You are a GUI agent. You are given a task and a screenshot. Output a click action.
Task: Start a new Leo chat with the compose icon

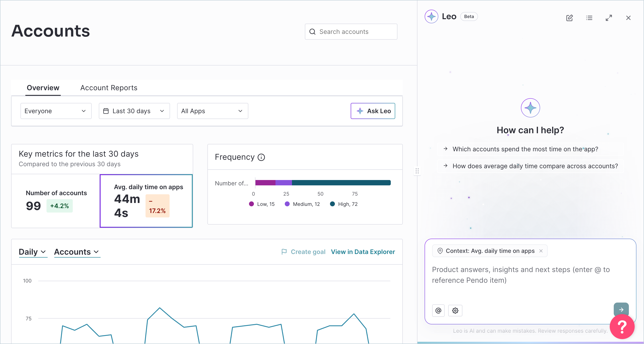coord(569,18)
